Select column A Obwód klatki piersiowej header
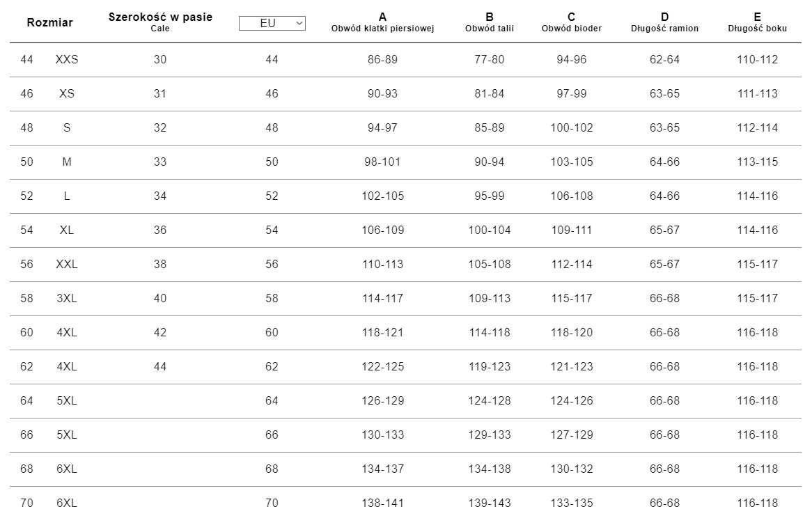 click(382, 22)
